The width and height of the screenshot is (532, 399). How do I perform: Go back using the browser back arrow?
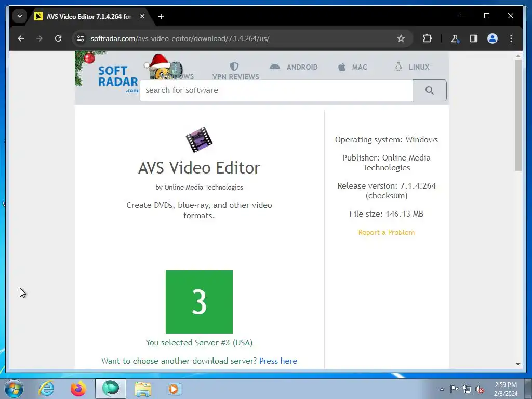[x=21, y=38]
